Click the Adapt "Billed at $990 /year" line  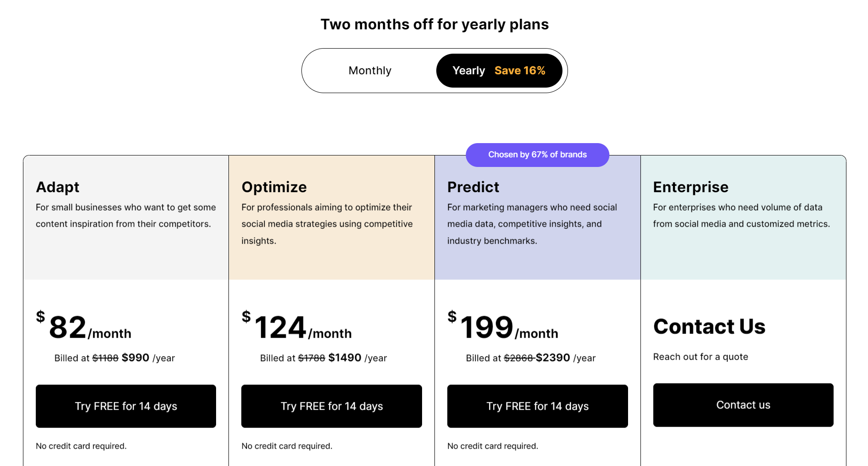tap(114, 358)
